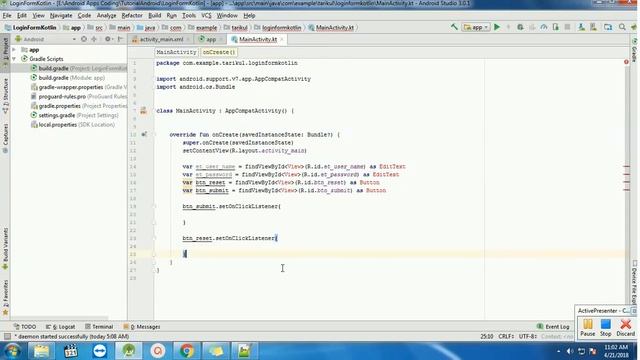Open the Terminal tool window
The width and height of the screenshot is (640, 360).
pos(99,327)
